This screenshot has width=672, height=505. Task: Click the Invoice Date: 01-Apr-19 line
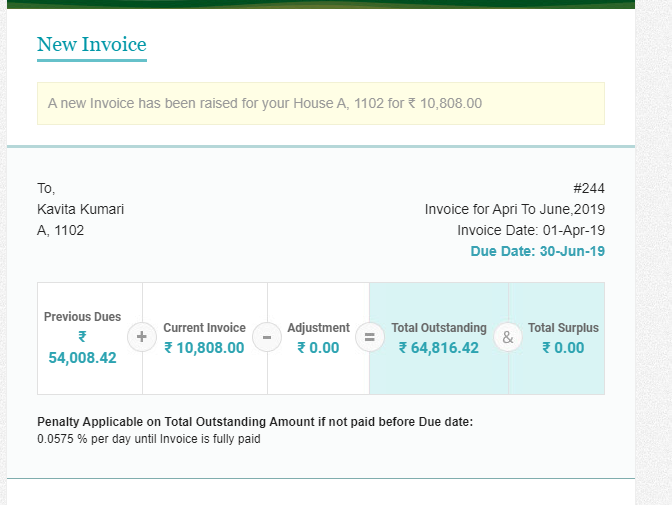pyautogui.click(x=530, y=230)
